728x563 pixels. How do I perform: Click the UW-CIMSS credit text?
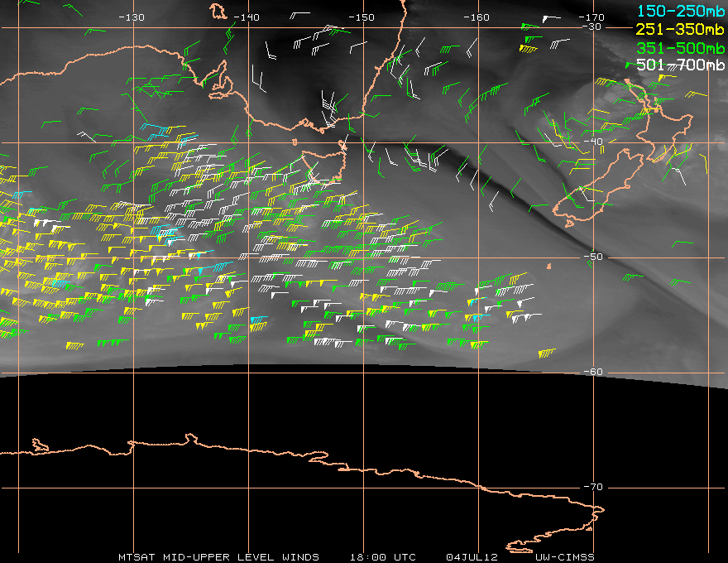pos(565,557)
